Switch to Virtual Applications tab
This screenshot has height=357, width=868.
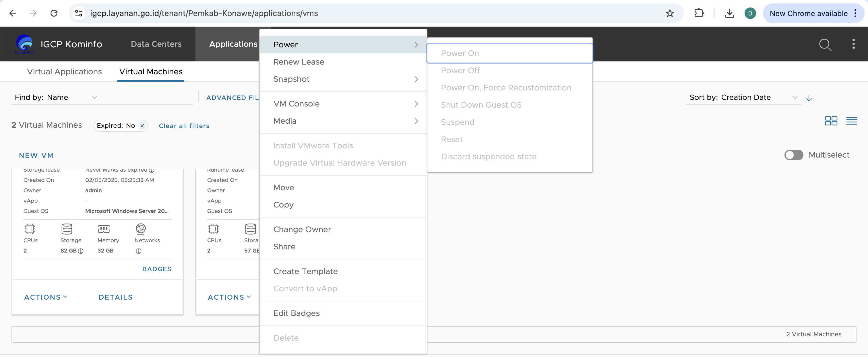[64, 72]
